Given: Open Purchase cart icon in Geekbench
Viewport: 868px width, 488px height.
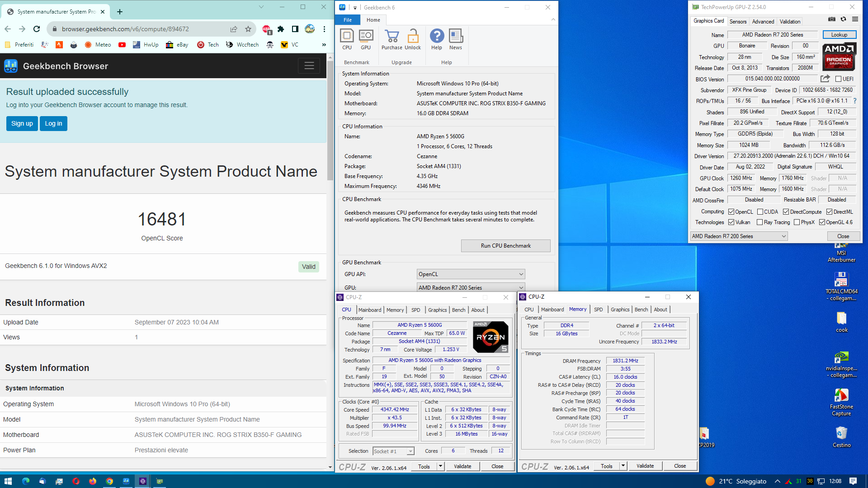Looking at the screenshot, I should (392, 39).
